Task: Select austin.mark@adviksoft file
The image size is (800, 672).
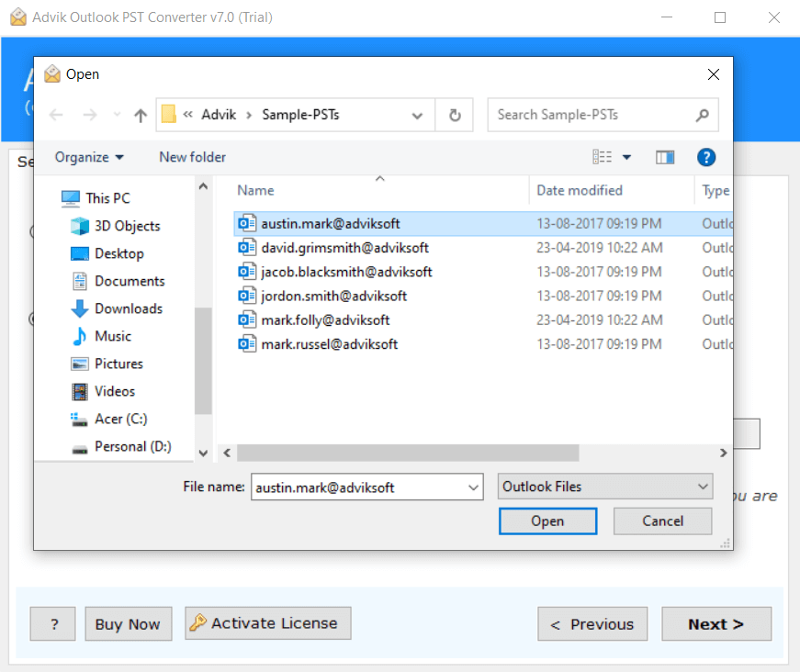Action: [x=483, y=224]
